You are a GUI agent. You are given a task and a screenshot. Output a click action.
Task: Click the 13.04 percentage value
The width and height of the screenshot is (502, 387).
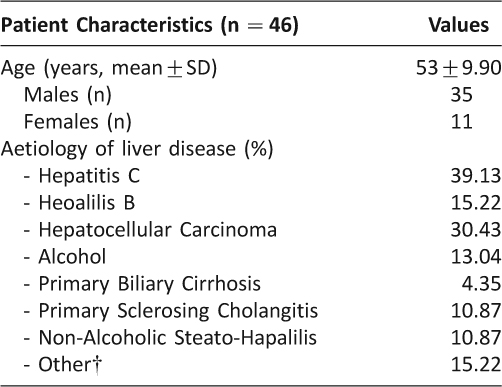(476, 257)
